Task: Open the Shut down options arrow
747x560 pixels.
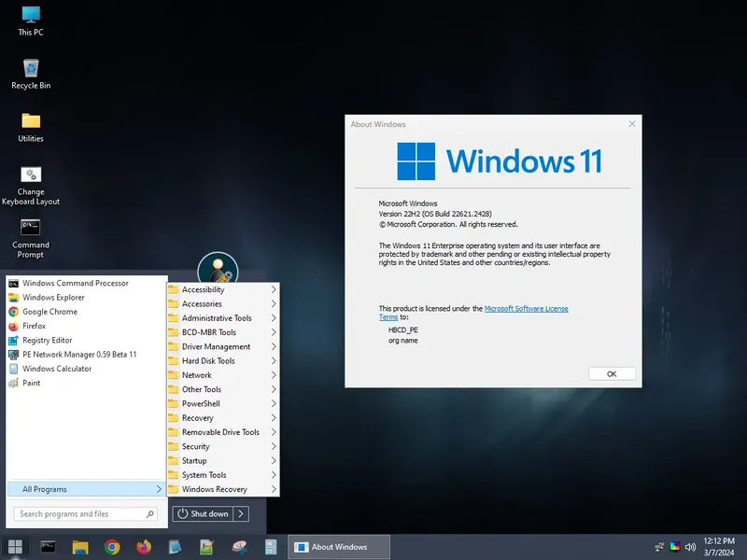Action: [241, 512]
